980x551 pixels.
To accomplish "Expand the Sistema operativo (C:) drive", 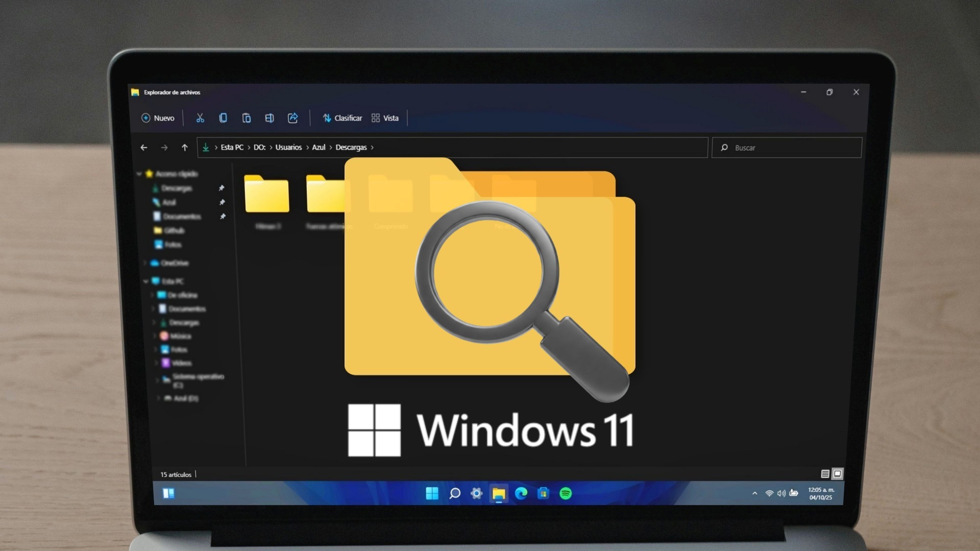I will click(x=157, y=380).
